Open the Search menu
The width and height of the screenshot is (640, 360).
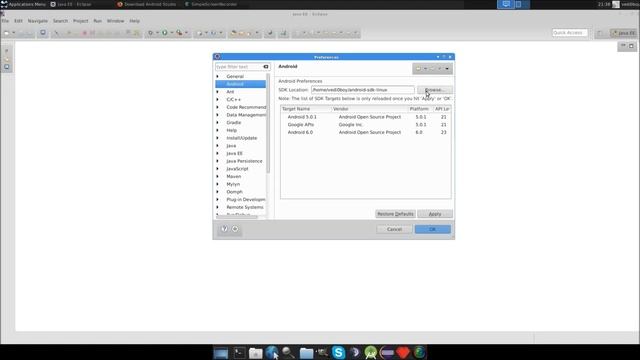(60, 21)
